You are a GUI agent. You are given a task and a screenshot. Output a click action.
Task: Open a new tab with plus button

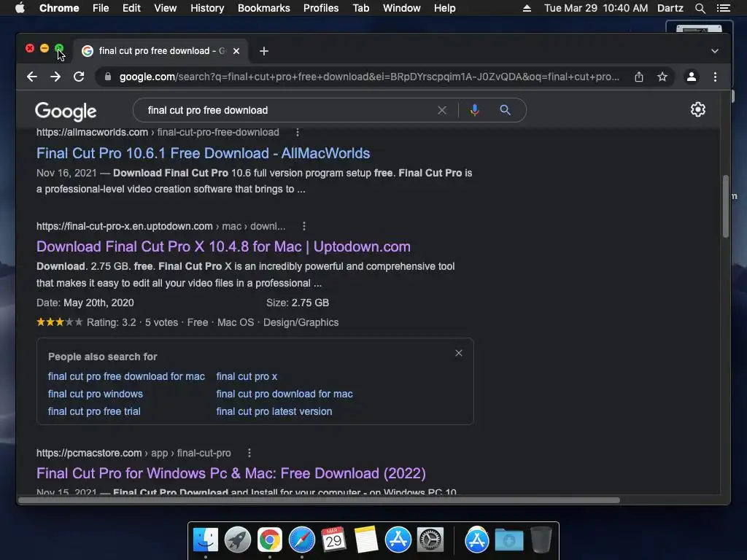(264, 51)
